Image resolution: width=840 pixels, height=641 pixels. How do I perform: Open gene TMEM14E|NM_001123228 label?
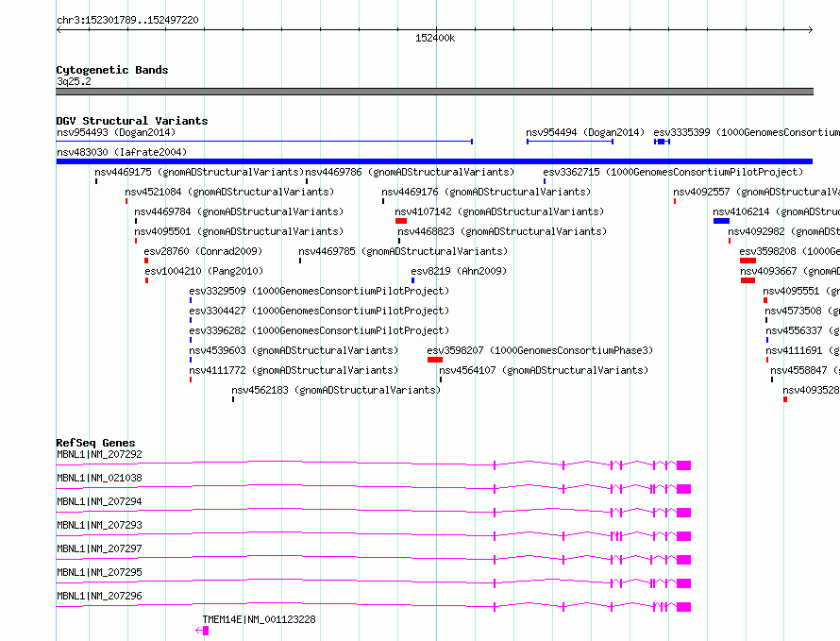point(260,619)
